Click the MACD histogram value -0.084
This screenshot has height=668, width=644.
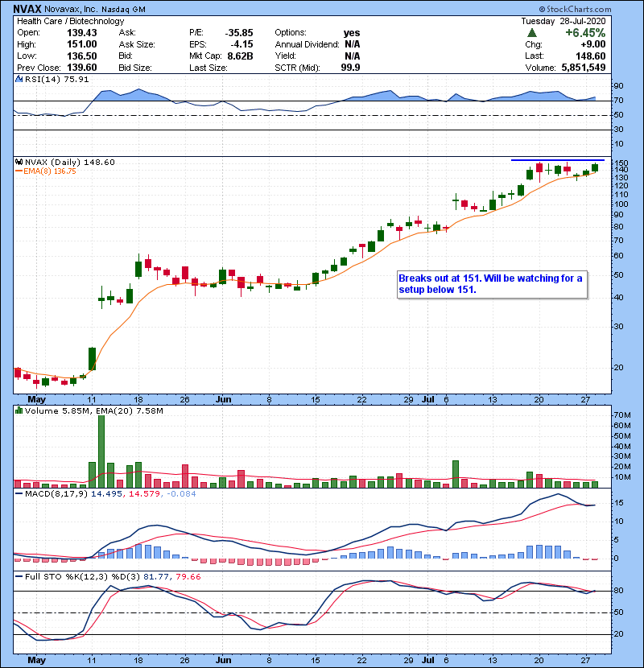(x=182, y=494)
